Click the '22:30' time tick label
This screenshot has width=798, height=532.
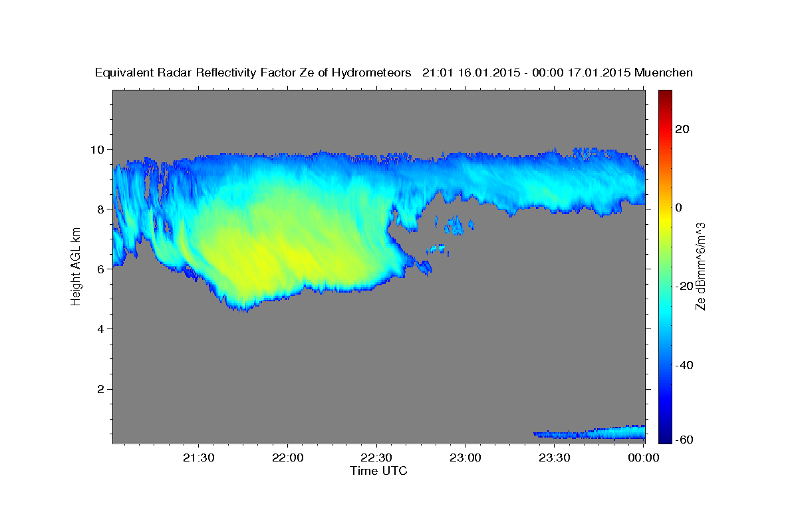[376, 458]
